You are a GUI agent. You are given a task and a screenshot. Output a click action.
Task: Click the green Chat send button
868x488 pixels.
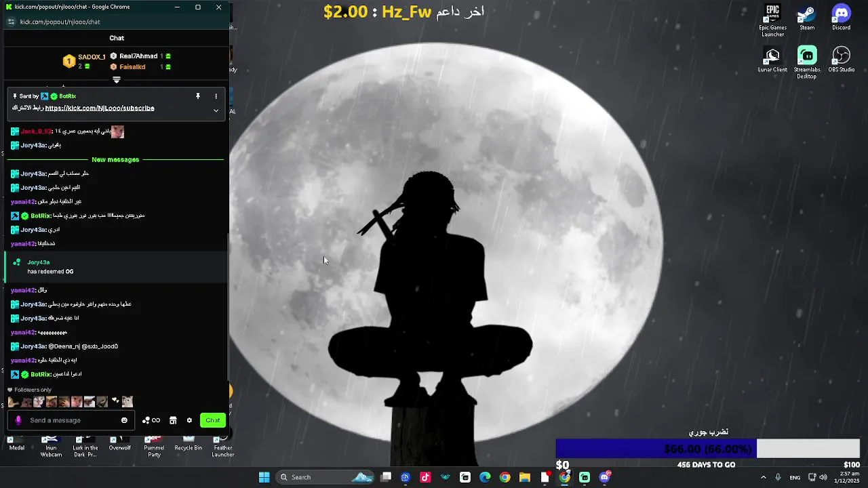pyautogui.click(x=213, y=420)
